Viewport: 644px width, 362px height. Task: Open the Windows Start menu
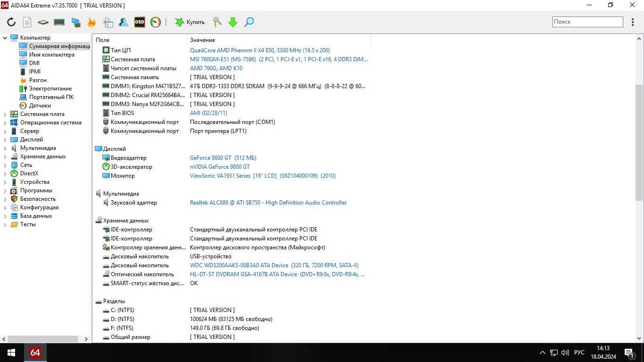tap(11, 353)
